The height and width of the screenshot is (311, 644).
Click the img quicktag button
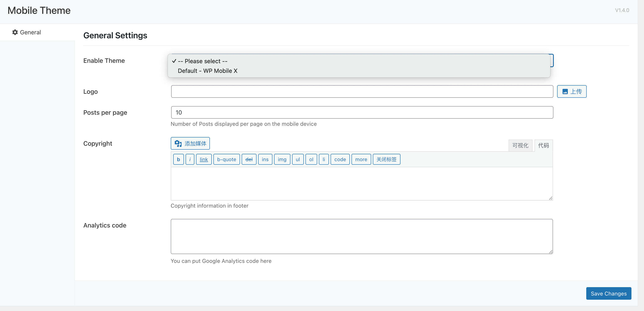pos(282,159)
